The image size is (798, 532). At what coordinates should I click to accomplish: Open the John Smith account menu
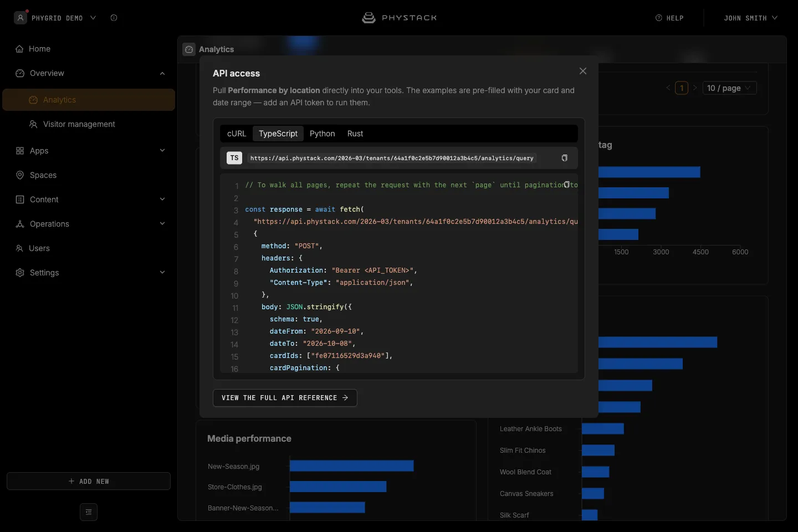tap(751, 18)
